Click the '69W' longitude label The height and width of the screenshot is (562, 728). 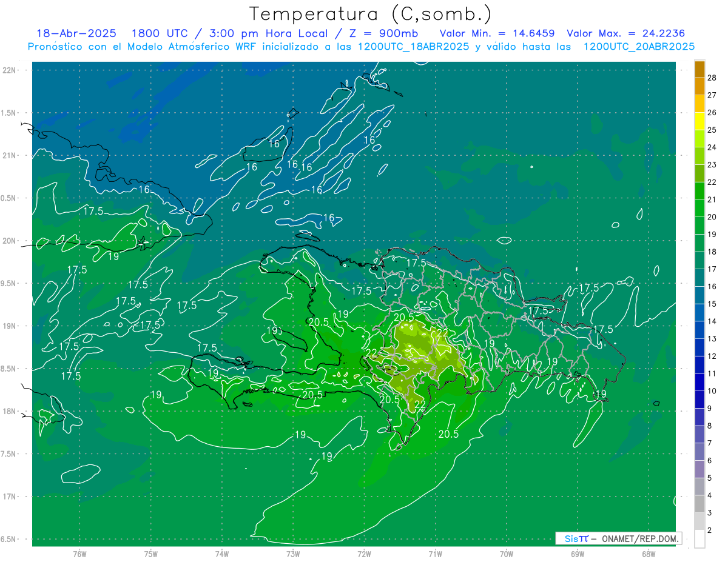coord(578,554)
